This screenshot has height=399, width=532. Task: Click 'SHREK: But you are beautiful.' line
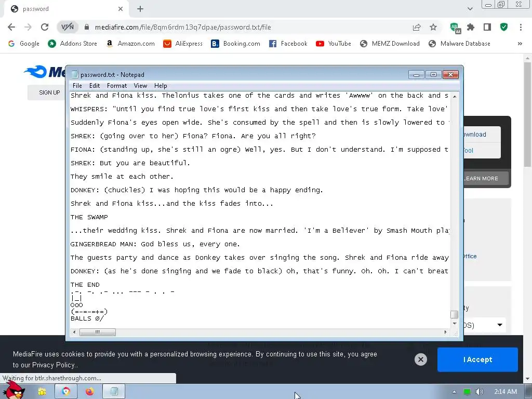tap(130, 163)
